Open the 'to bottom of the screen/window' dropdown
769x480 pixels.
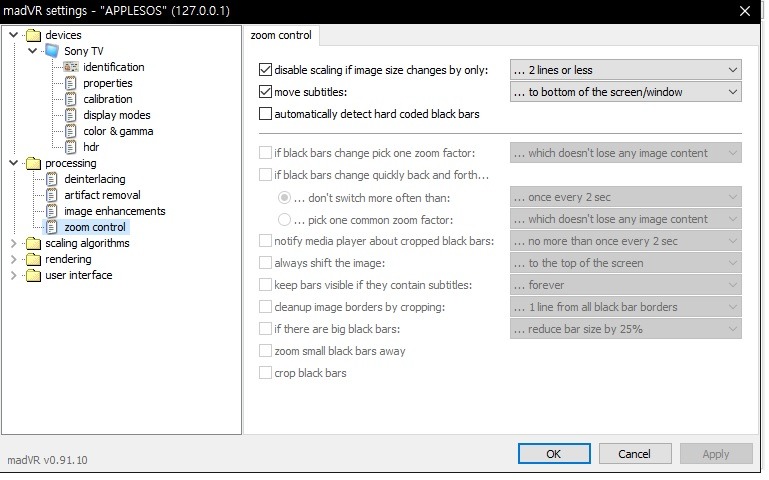click(625, 92)
